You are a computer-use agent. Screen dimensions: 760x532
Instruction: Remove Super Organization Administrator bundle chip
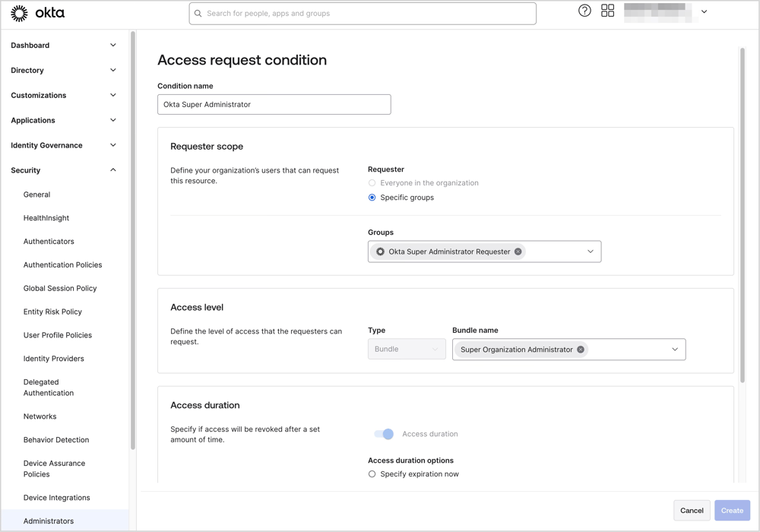click(580, 350)
